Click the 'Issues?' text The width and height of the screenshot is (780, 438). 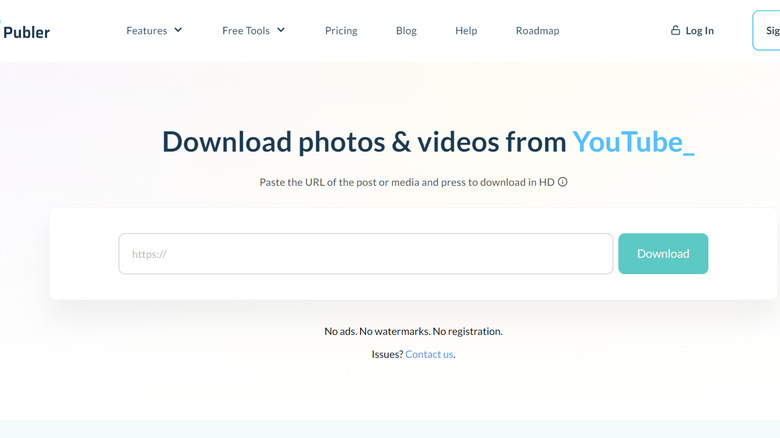(x=387, y=354)
